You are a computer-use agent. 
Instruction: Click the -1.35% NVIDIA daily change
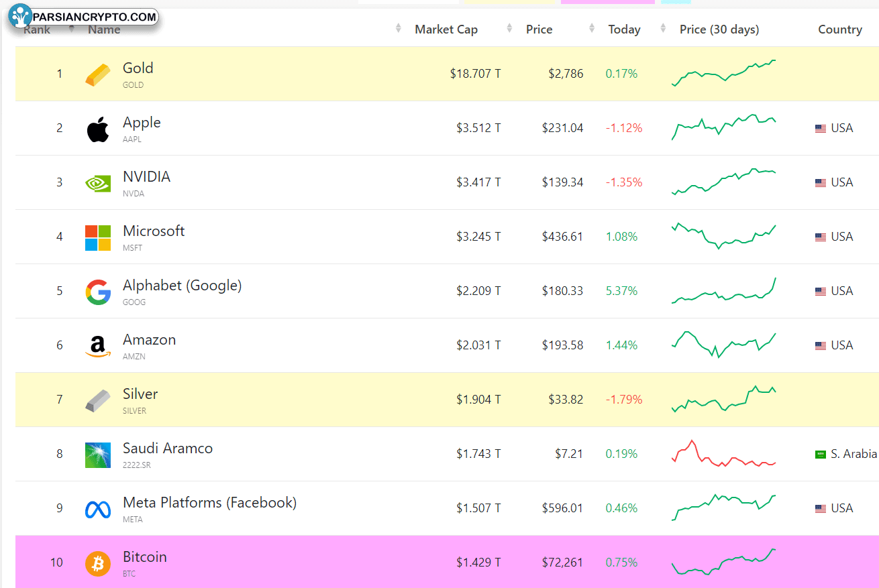pos(624,182)
